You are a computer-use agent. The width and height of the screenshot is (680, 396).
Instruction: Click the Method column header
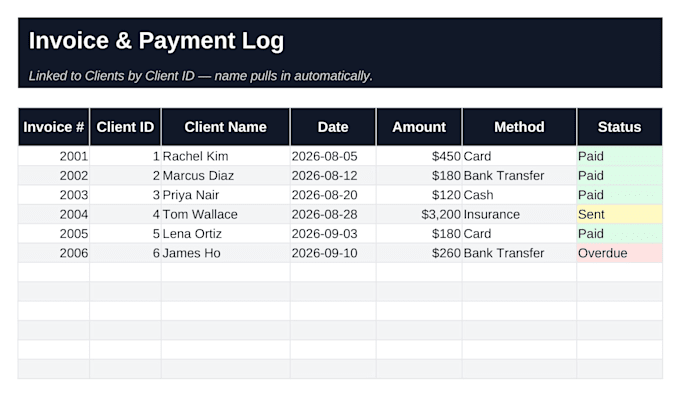click(x=519, y=127)
